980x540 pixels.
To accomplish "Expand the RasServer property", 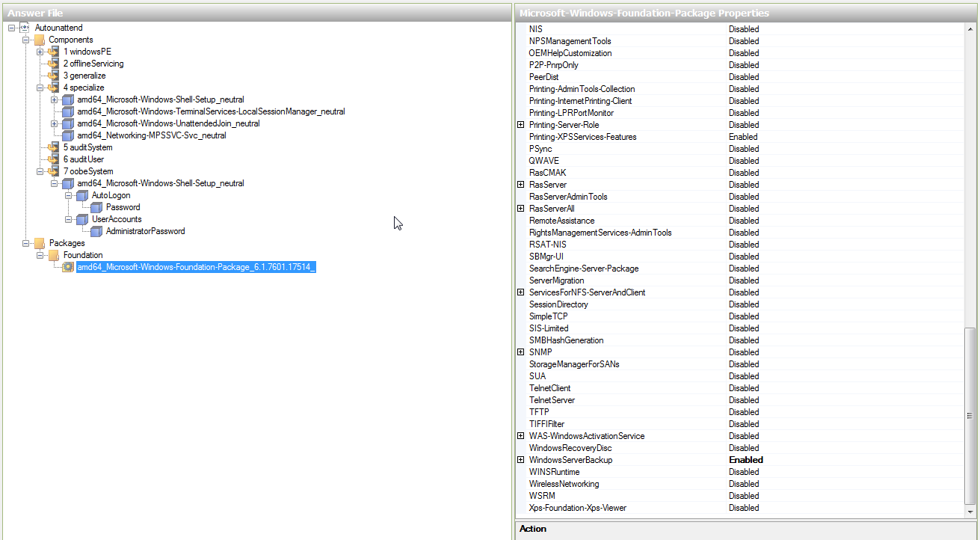I will tap(521, 185).
